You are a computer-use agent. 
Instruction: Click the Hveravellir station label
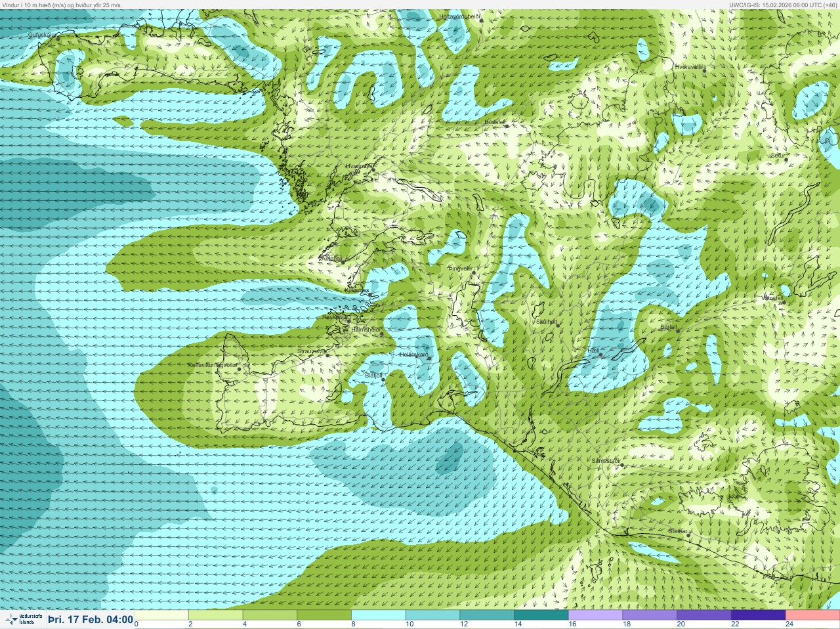(x=690, y=66)
